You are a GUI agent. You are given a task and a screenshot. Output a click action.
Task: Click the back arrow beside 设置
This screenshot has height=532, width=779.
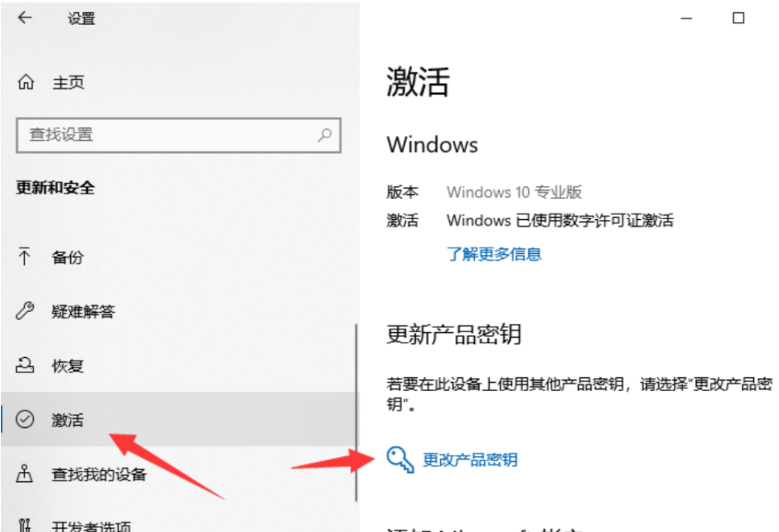(24, 18)
